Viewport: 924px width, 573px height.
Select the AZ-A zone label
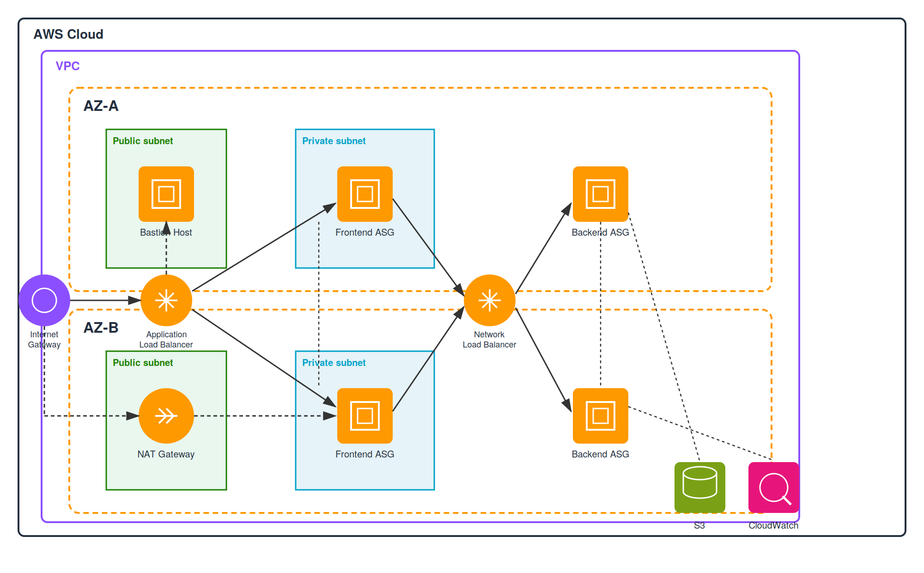coord(101,106)
